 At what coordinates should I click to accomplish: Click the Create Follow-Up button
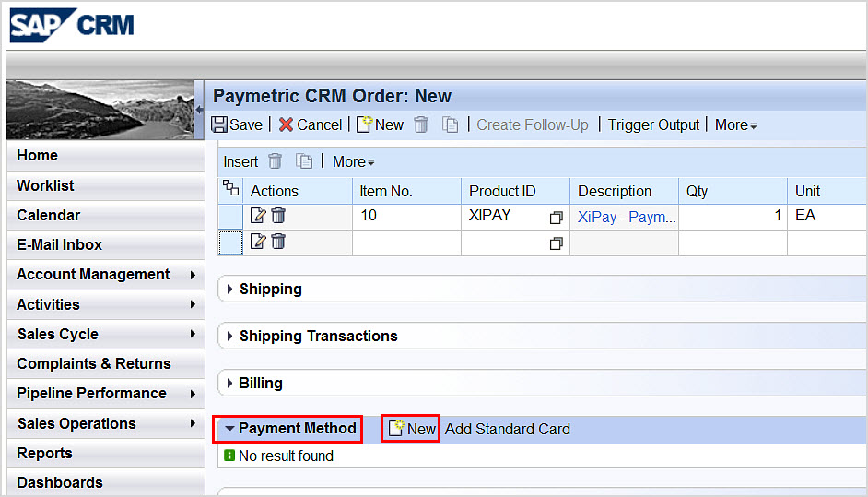pos(532,125)
